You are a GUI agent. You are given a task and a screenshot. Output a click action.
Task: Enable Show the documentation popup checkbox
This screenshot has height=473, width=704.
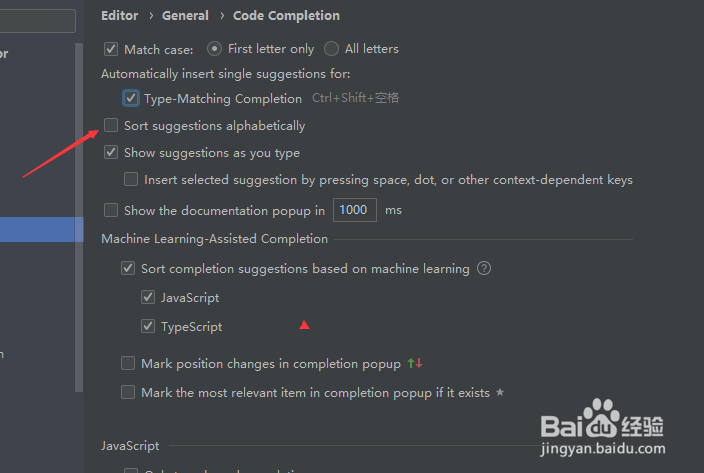[111, 210]
